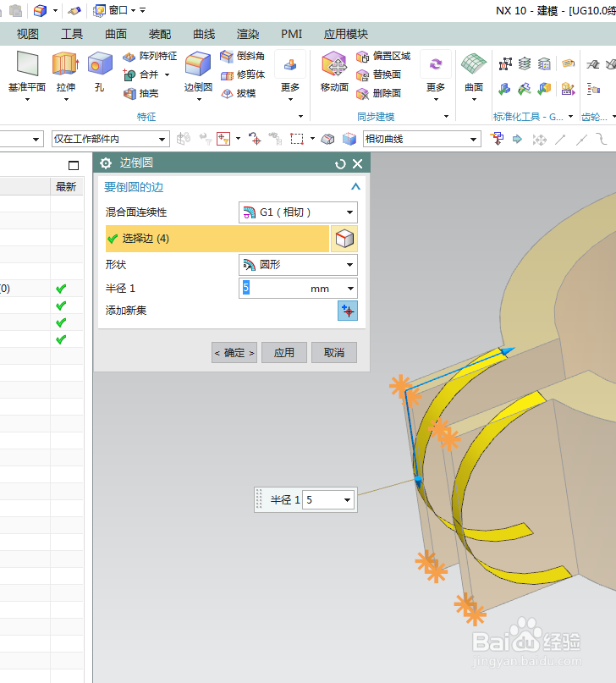
Task: Click Offset Region (偏置区域)
Action: [x=383, y=56]
